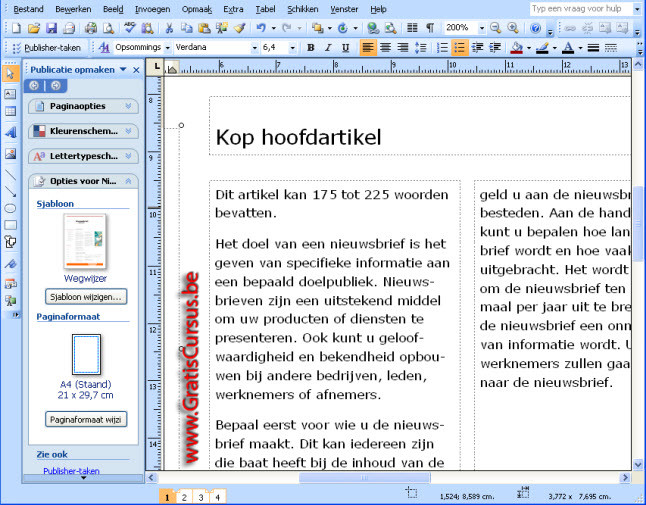The image size is (646, 505).
Task: Undo the last action
Action: click(261, 28)
